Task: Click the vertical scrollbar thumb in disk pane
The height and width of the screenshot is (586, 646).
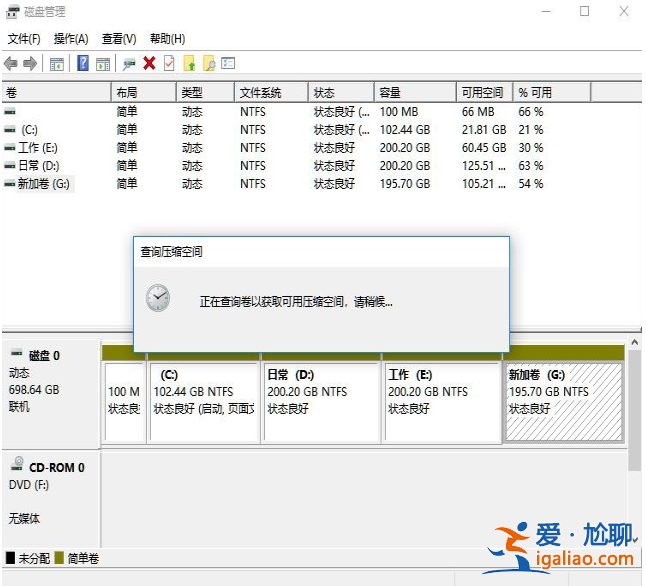Action: coord(635,410)
